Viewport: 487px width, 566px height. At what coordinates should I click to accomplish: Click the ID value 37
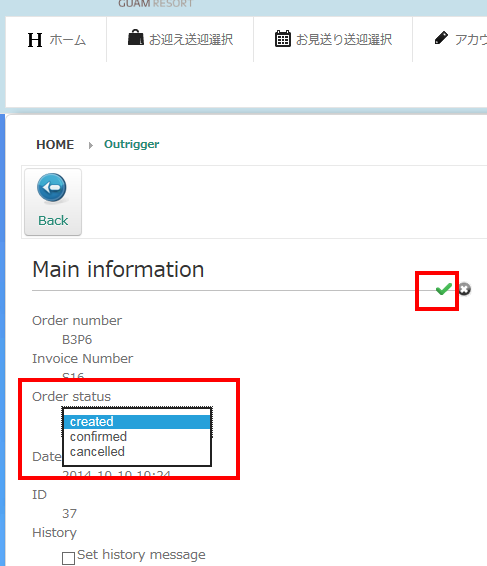(x=69, y=513)
